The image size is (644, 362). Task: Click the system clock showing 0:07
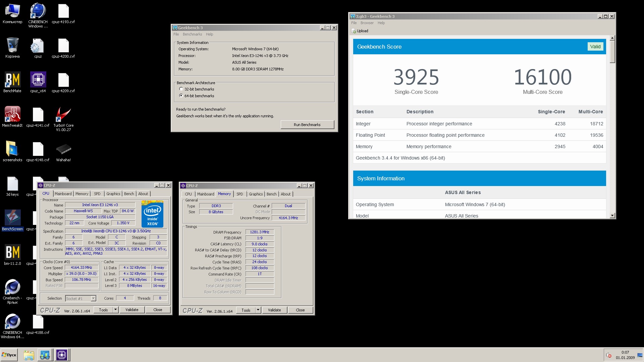click(x=625, y=352)
